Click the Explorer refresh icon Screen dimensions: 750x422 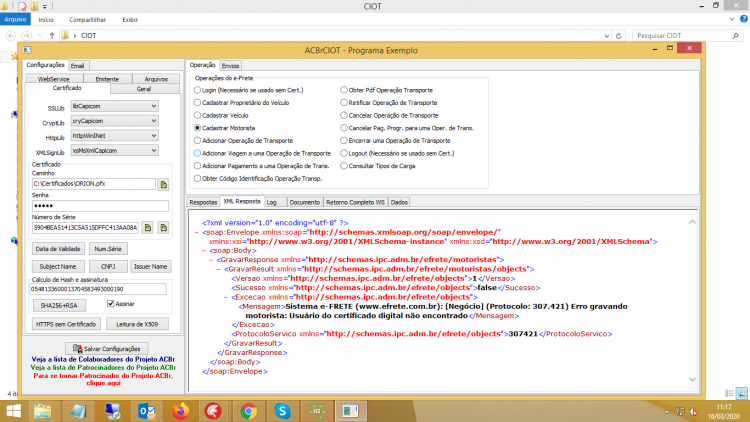point(618,36)
